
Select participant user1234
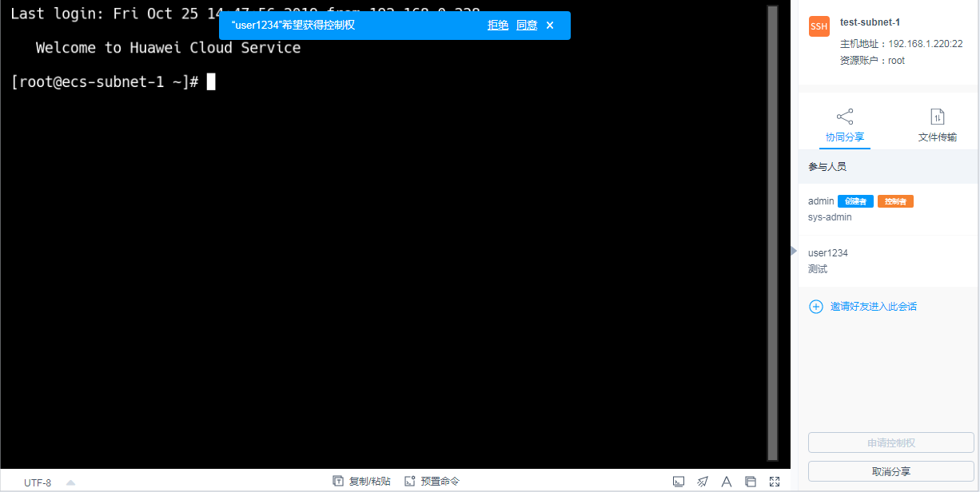pos(889,261)
